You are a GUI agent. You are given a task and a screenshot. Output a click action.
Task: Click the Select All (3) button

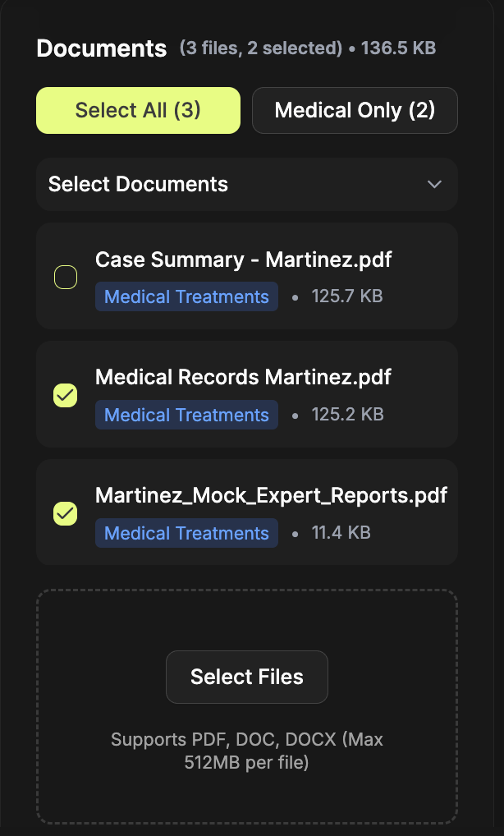137,110
